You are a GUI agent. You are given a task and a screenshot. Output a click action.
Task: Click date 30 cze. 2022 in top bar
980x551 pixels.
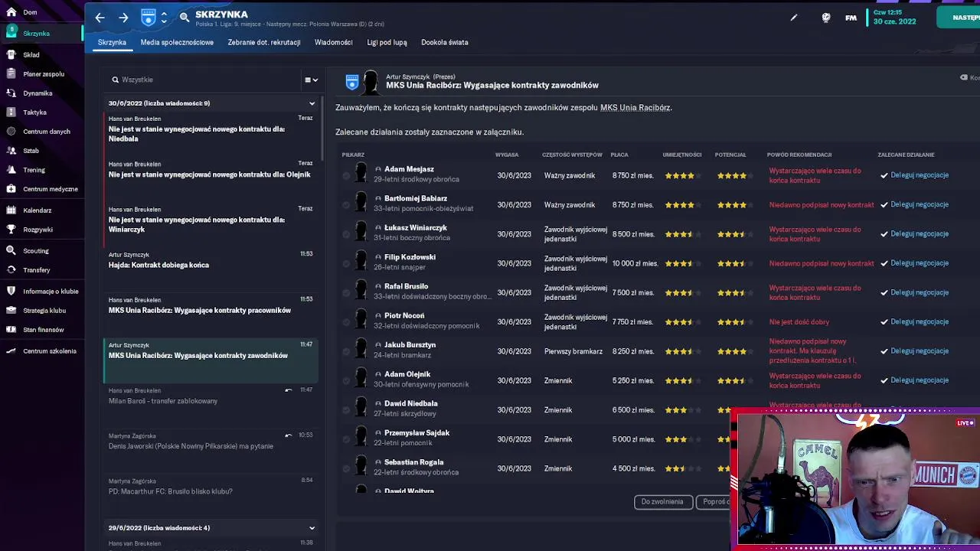[894, 21]
